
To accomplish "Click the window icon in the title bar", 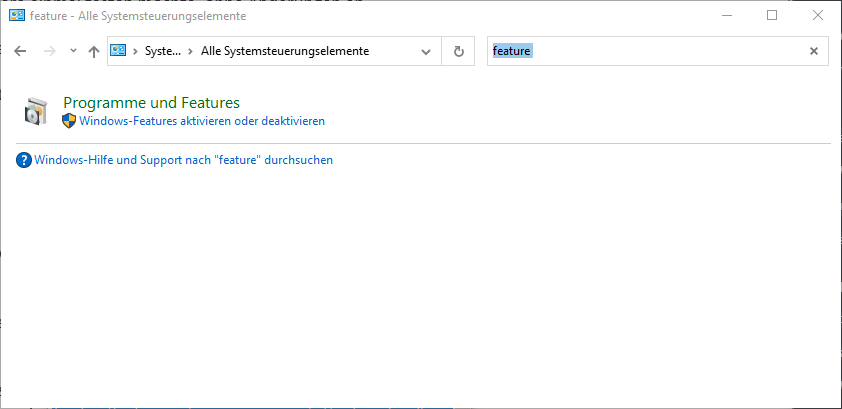I will coord(17,16).
